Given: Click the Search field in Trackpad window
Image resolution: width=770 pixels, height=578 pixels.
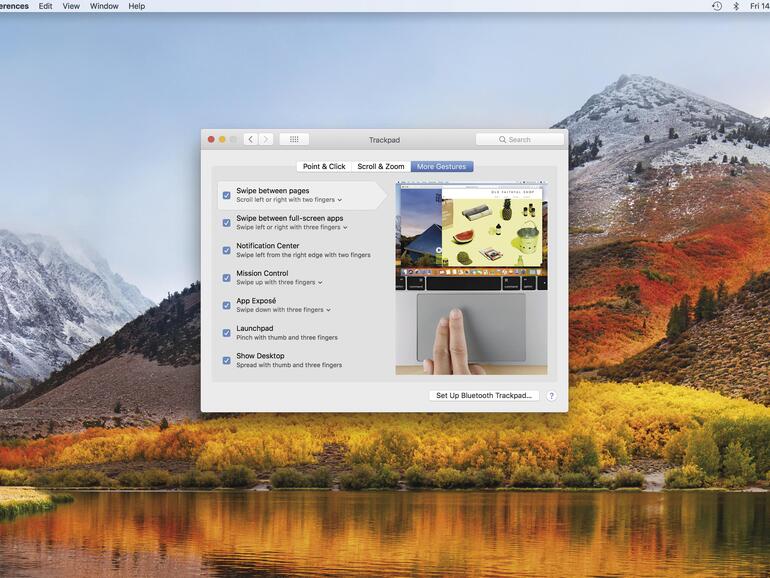Looking at the screenshot, I should click(520, 139).
